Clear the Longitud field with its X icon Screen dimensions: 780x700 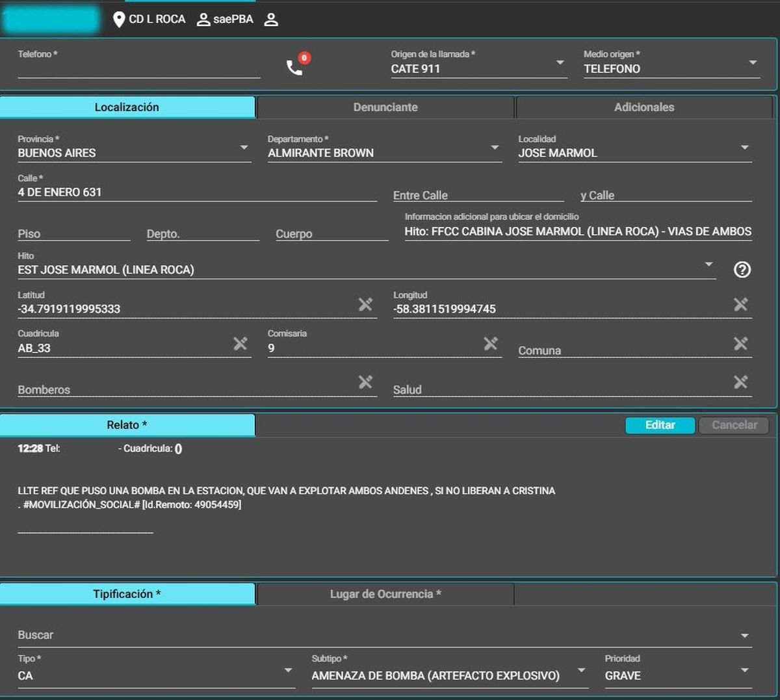(x=740, y=304)
